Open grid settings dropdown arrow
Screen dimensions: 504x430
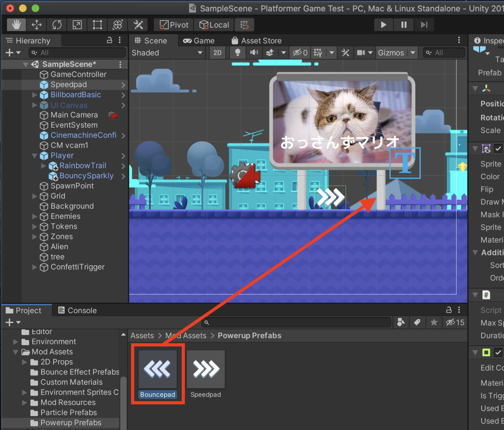332,53
